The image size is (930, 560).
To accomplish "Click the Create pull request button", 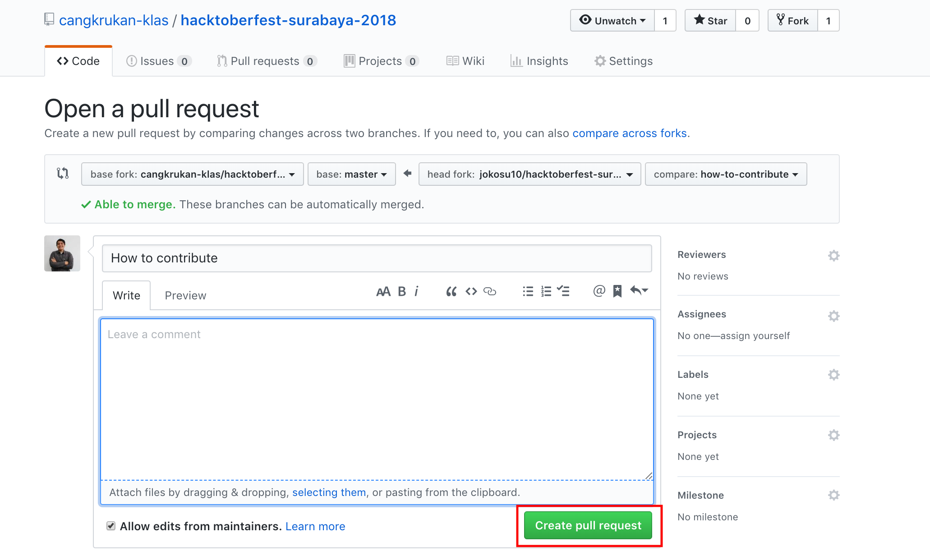I will coord(588,526).
